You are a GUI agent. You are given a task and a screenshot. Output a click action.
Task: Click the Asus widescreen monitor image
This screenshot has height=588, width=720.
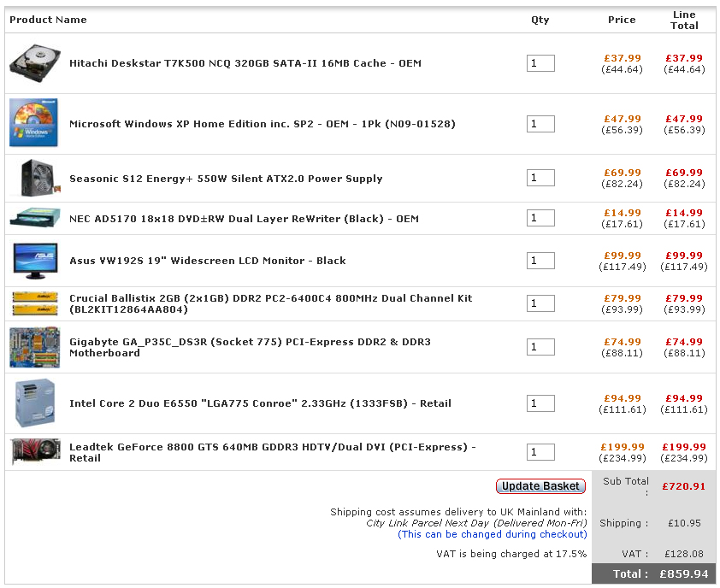click(x=36, y=261)
